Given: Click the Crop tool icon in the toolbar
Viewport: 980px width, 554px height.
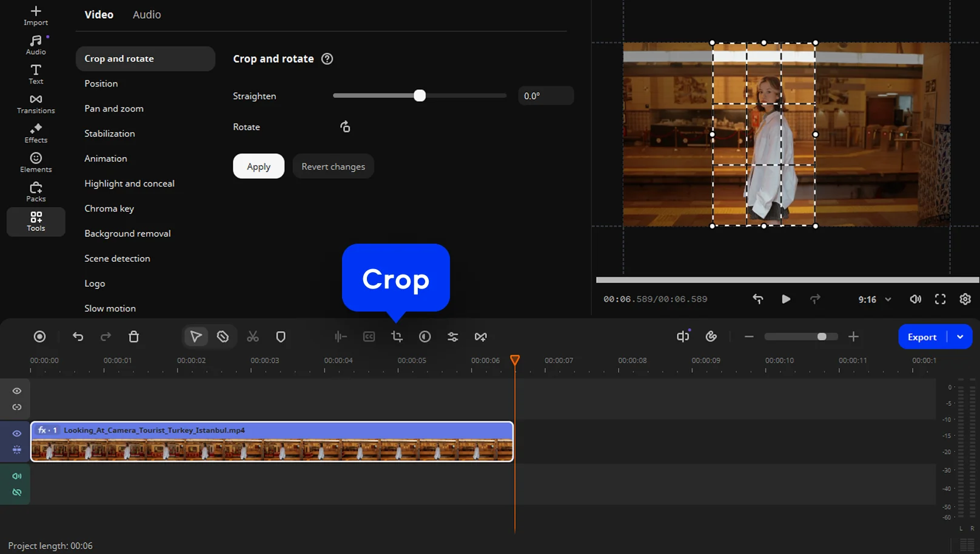Looking at the screenshot, I should pyautogui.click(x=397, y=336).
